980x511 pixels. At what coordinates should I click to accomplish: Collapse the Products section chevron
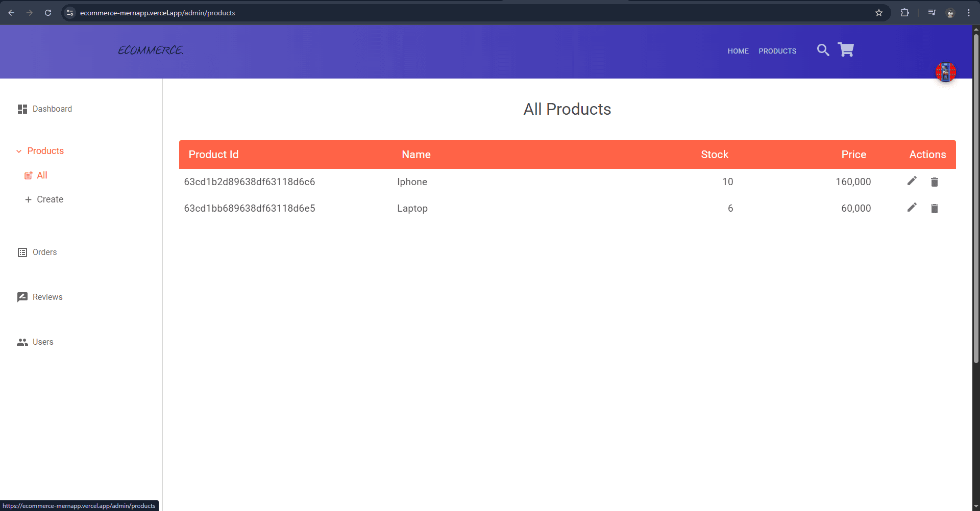[18, 151]
